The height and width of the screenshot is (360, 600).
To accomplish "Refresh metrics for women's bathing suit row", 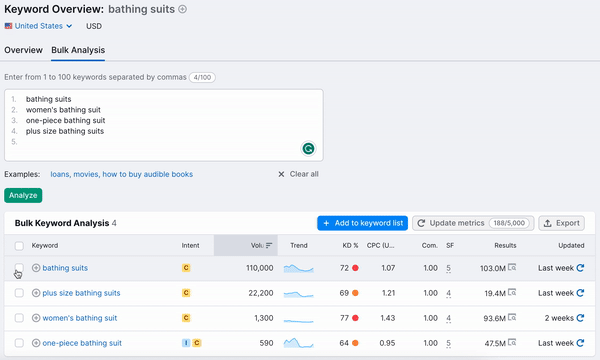I will (x=580, y=318).
